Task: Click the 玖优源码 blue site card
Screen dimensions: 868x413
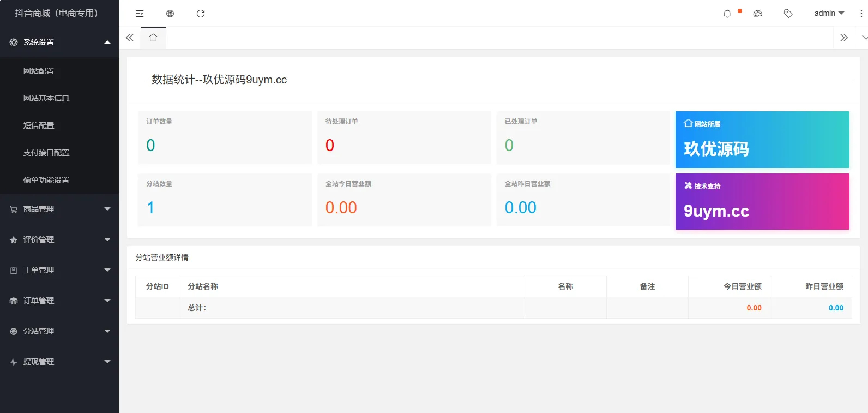Action: point(762,140)
